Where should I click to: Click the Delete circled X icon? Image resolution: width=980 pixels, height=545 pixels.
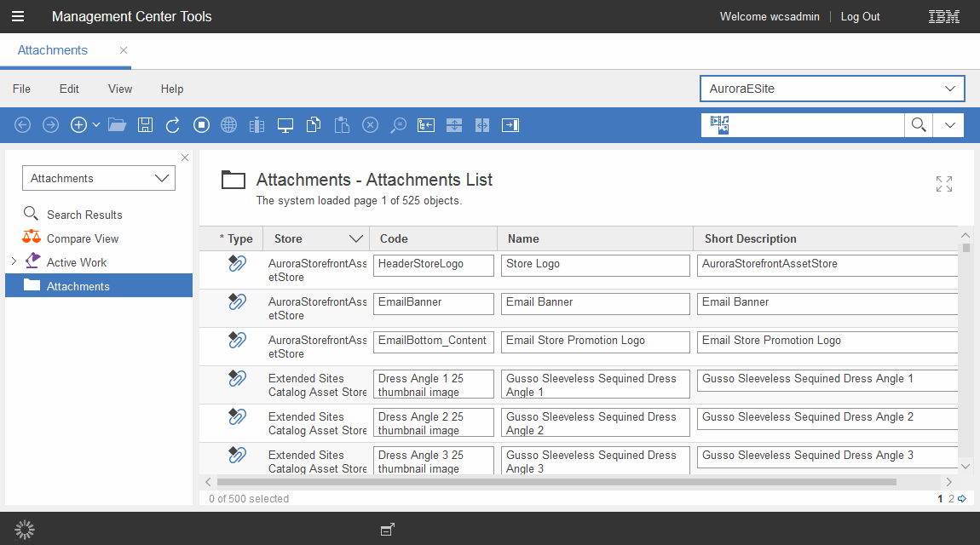pos(370,125)
